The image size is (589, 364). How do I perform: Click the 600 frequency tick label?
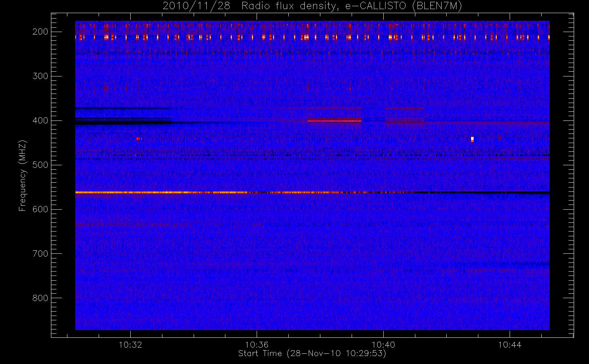(x=40, y=209)
